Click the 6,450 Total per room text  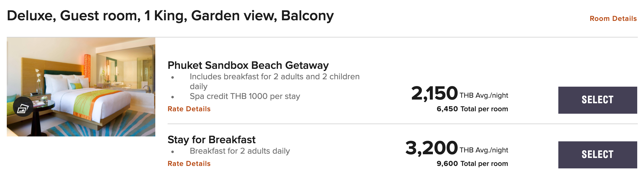click(x=472, y=109)
